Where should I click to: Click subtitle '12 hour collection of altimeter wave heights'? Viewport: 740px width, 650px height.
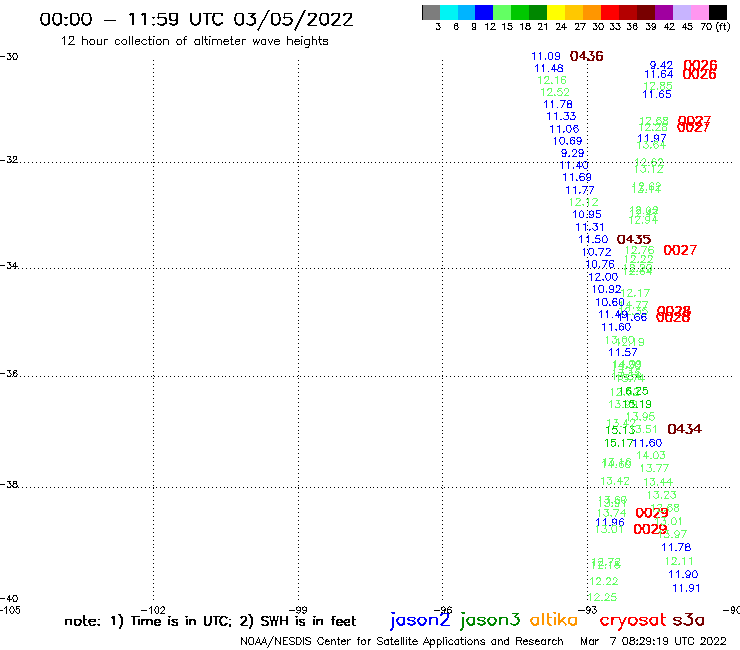coord(194,41)
